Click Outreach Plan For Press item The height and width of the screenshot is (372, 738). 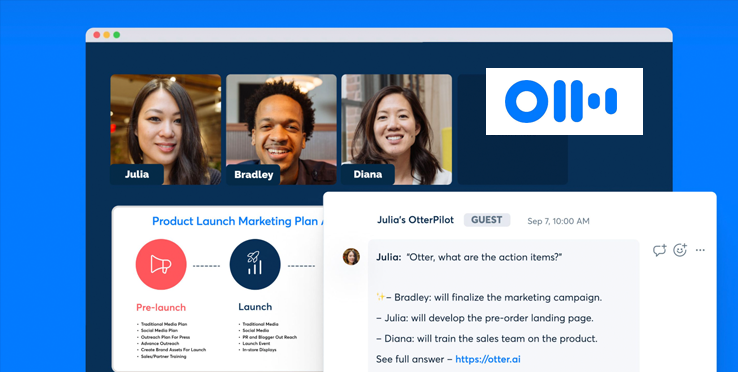tap(165, 337)
